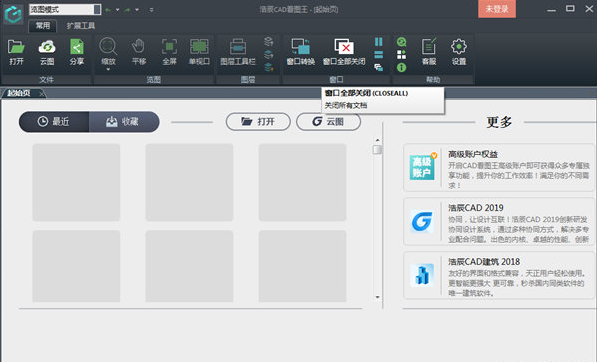Select the 常用 ribbon tab

point(43,26)
